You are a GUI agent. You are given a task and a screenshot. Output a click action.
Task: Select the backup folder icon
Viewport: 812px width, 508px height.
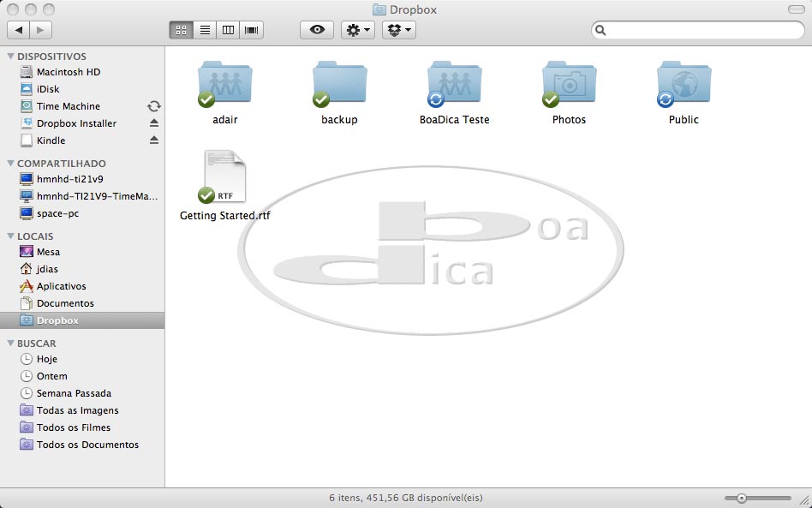[x=340, y=83]
